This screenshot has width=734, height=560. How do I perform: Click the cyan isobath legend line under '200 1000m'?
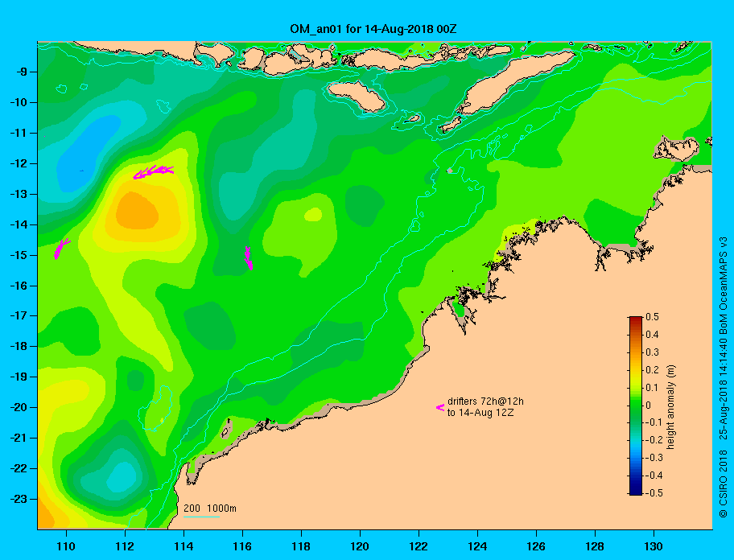coord(201,517)
